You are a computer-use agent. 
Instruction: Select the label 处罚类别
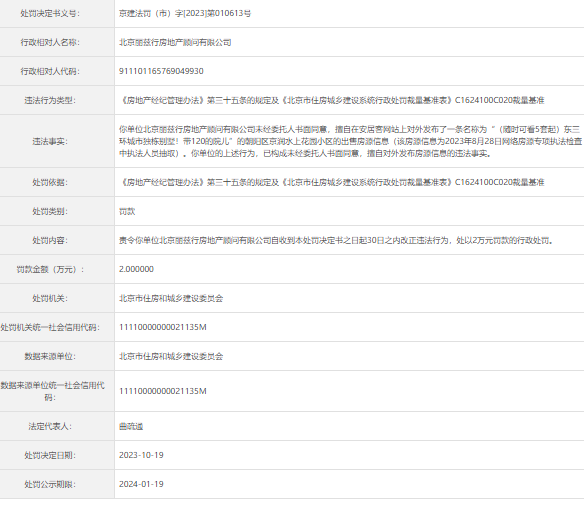click(x=50, y=212)
